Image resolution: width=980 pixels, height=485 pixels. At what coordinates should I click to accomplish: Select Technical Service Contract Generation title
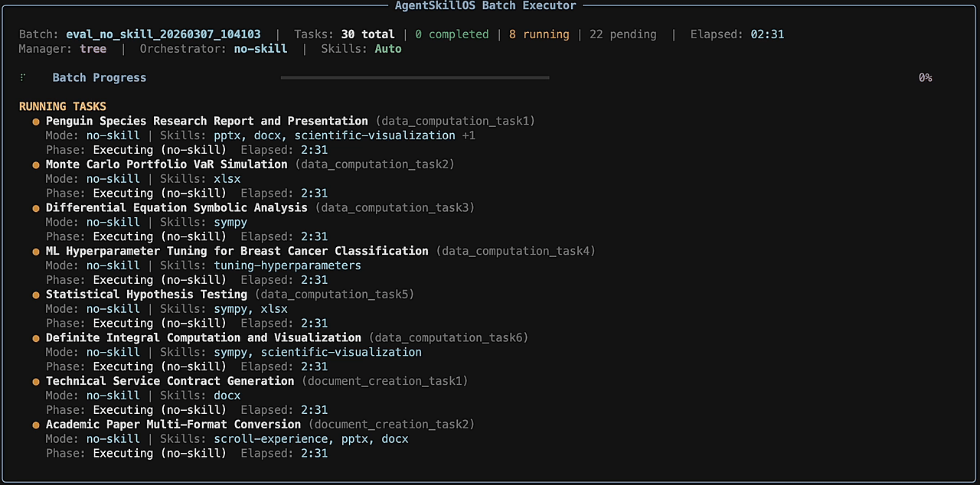[170, 381]
